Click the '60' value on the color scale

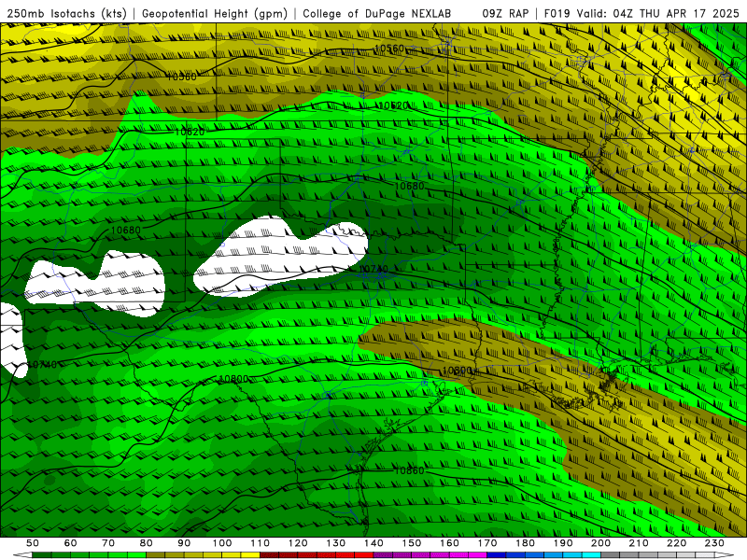point(70,543)
